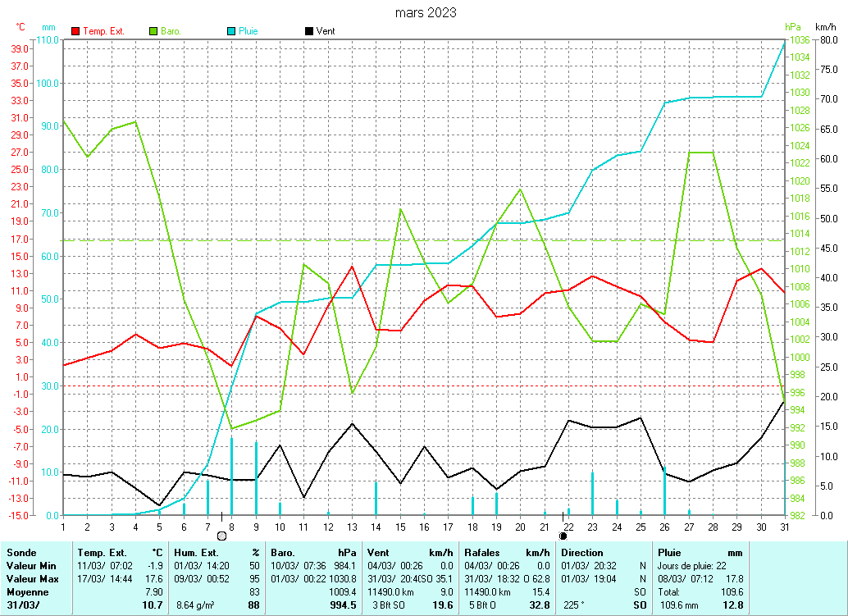Click the Sonde header in the summary table
The width and height of the screenshot is (848, 616).
(x=21, y=553)
